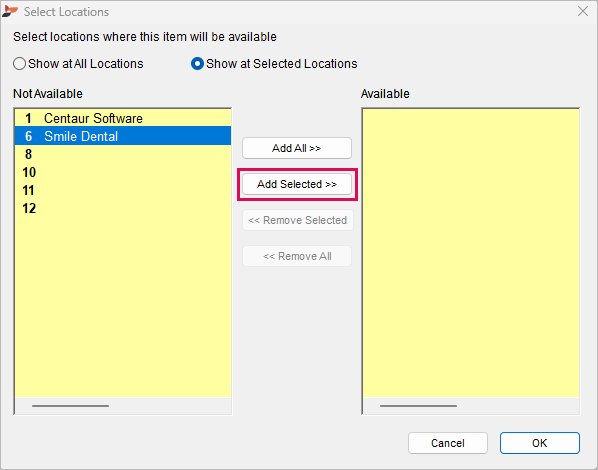Click the app logo icon in title bar
The width and height of the screenshot is (598, 470).
pyautogui.click(x=10, y=11)
